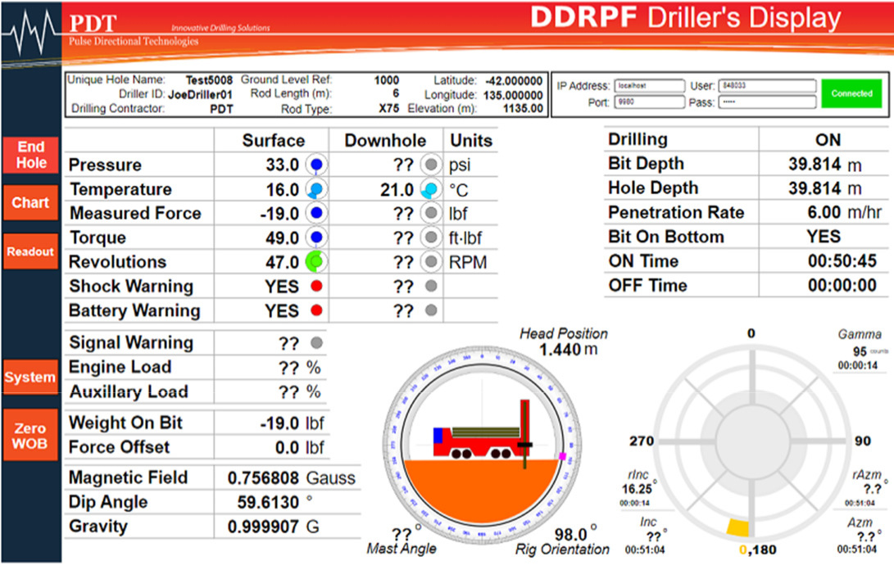This screenshot has width=894, height=588.
Task: Focus the Pass input field
Action: tap(767, 102)
